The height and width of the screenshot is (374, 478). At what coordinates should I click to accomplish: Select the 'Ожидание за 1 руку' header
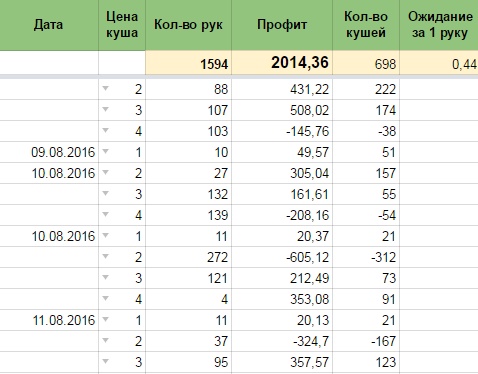pyautogui.click(x=439, y=25)
